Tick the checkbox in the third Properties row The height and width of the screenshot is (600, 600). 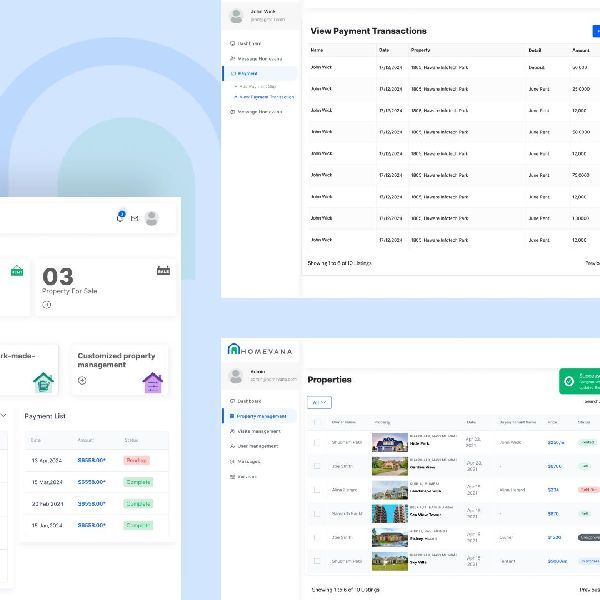point(317,490)
